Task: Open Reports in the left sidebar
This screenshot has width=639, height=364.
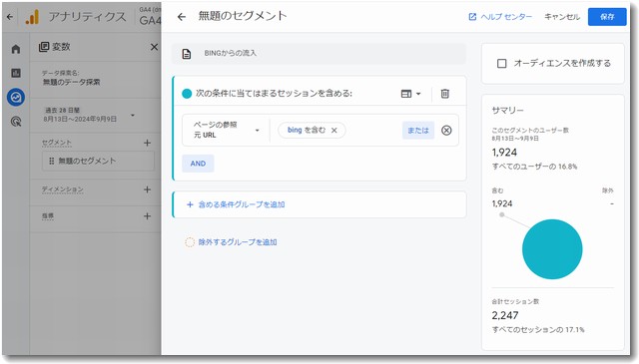Action: tap(16, 73)
